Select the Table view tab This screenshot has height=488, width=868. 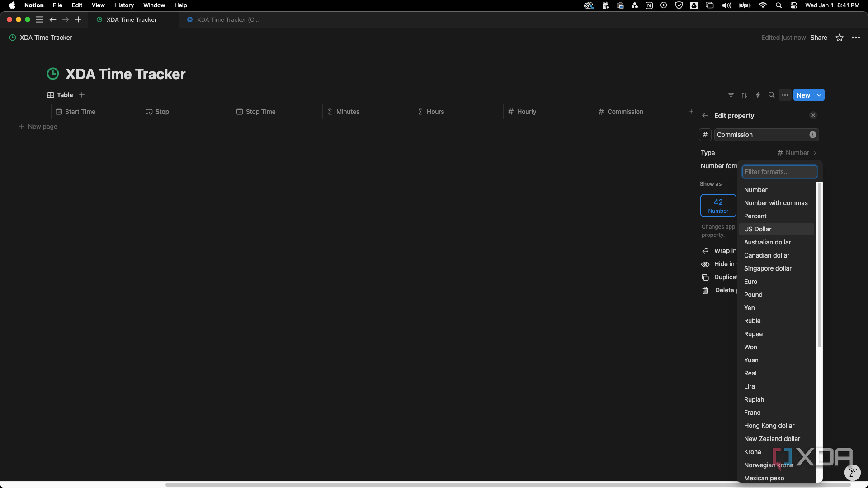[60, 95]
